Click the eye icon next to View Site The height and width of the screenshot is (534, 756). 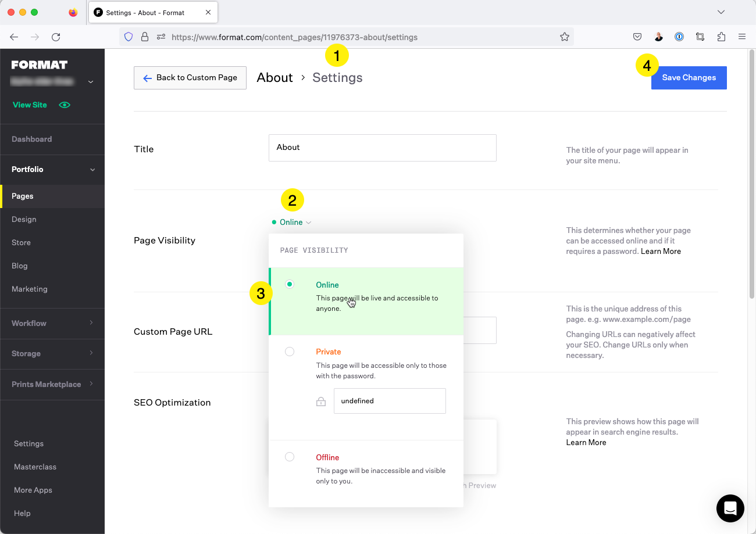coord(65,105)
